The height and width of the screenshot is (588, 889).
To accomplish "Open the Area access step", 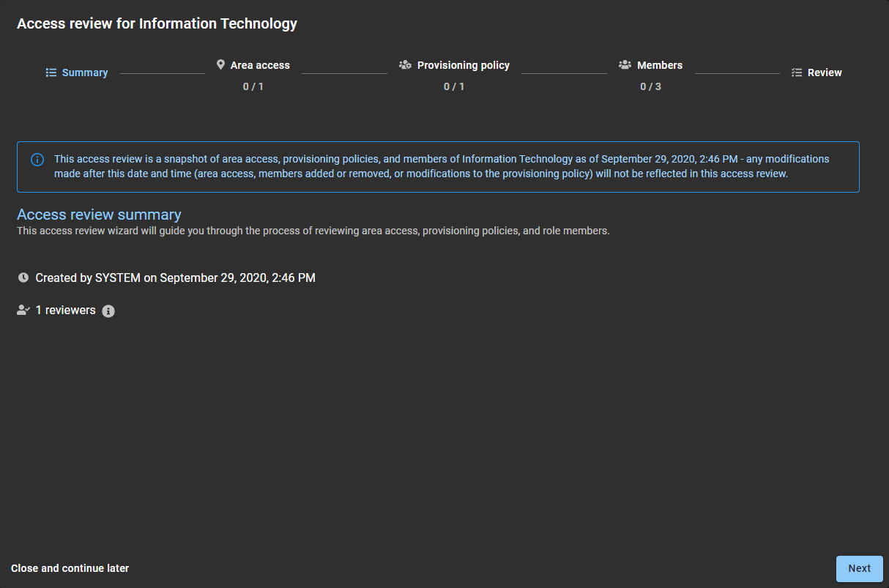I will [x=260, y=65].
